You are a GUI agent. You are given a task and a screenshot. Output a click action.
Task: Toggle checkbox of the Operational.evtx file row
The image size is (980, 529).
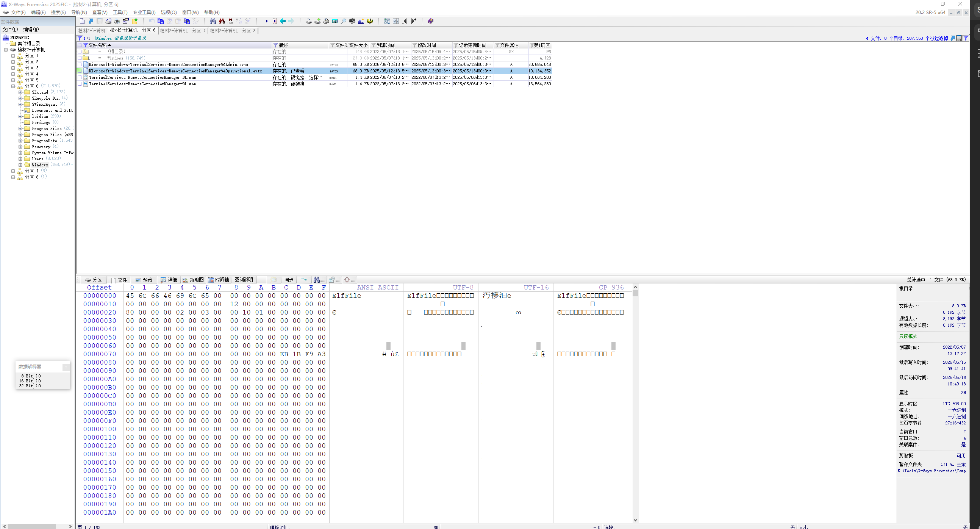tap(80, 71)
